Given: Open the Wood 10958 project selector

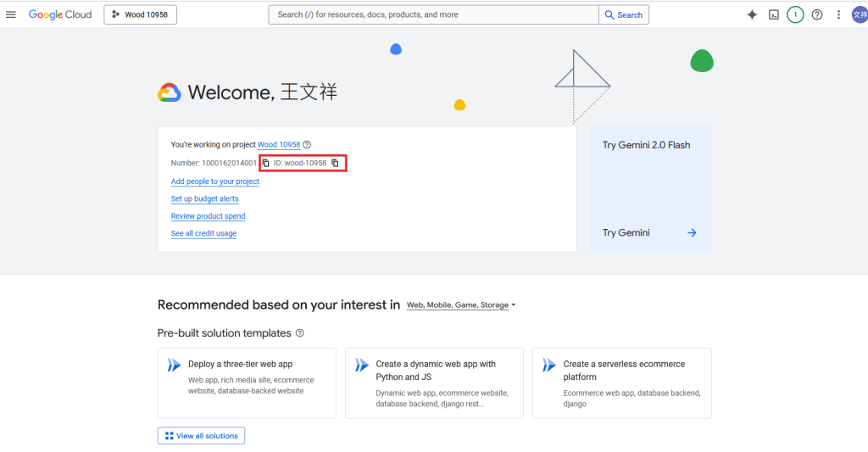Looking at the screenshot, I should coord(140,14).
